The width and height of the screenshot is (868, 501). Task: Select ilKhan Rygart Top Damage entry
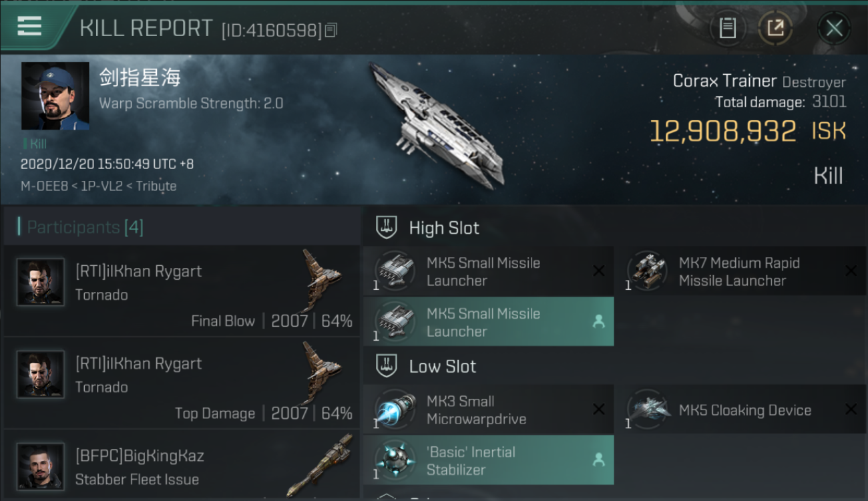[x=182, y=383]
